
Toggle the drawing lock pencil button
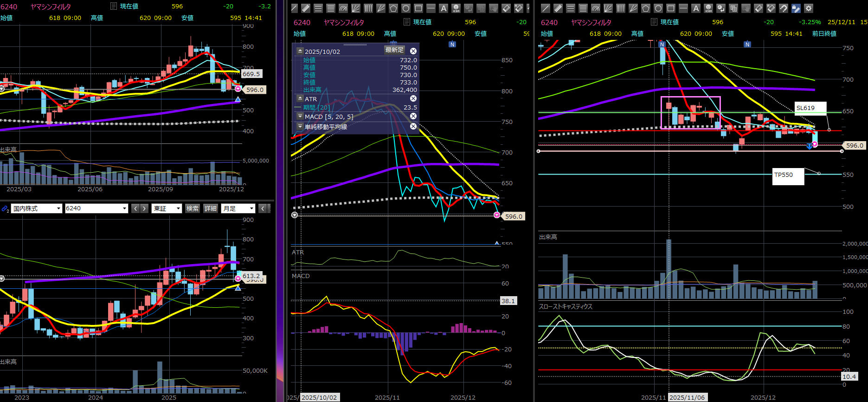(796, 8)
